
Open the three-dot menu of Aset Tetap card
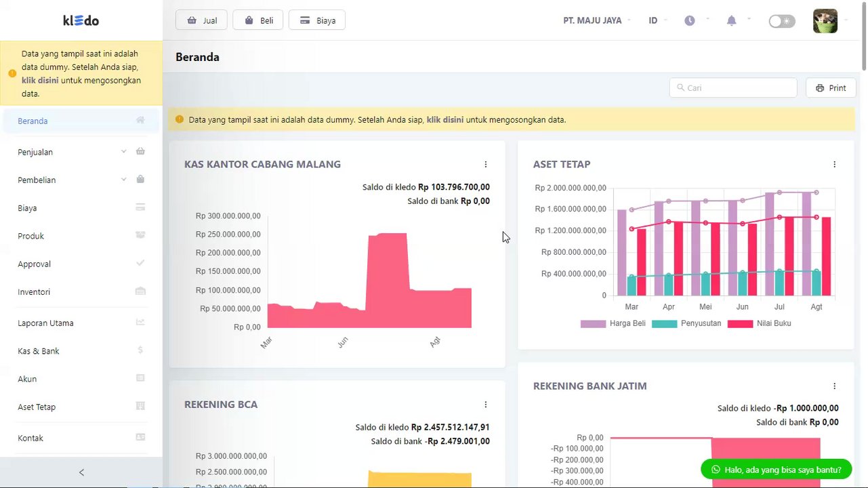coord(834,165)
